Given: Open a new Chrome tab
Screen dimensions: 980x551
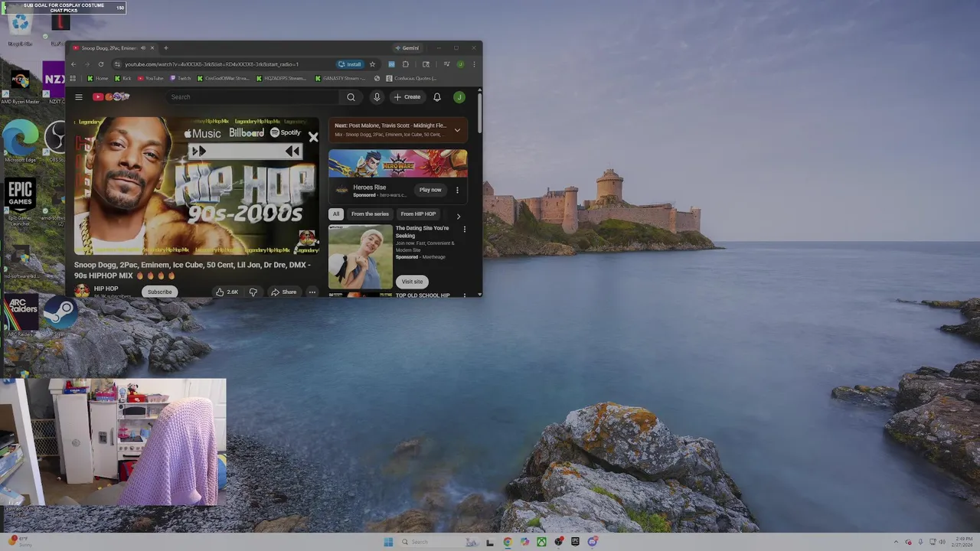Looking at the screenshot, I should [165, 48].
